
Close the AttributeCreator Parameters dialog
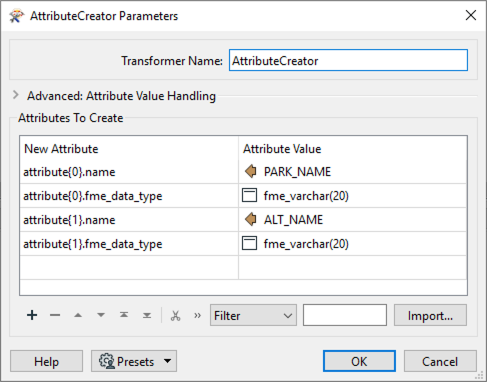pos(471,15)
